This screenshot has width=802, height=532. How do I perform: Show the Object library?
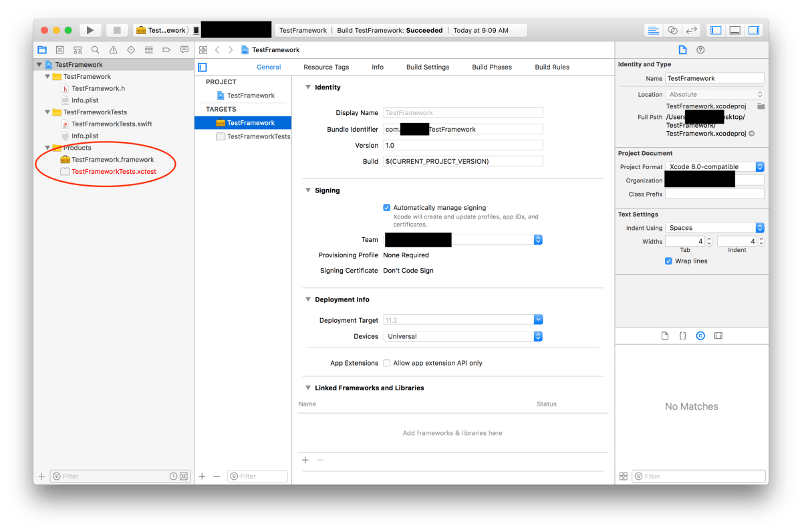click(x=700, y=336)
